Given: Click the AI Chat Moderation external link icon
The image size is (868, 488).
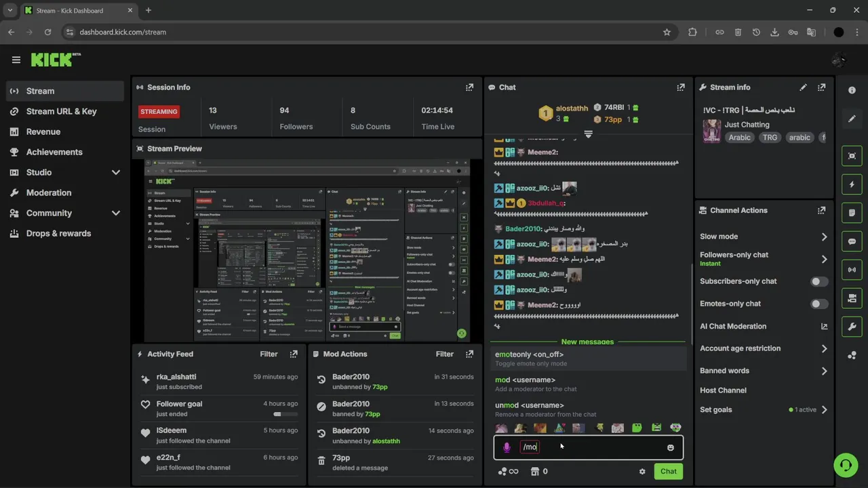Looking at the screenshot, I should click(824, 327).
